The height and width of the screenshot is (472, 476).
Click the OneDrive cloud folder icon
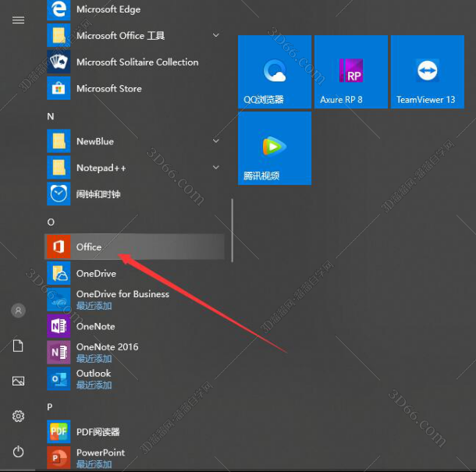coord(59,273)
